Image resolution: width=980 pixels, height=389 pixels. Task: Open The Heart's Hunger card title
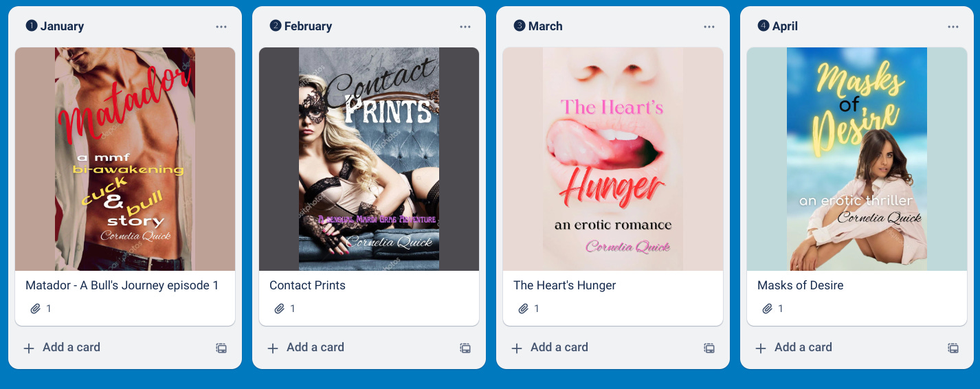click(565, 285)
